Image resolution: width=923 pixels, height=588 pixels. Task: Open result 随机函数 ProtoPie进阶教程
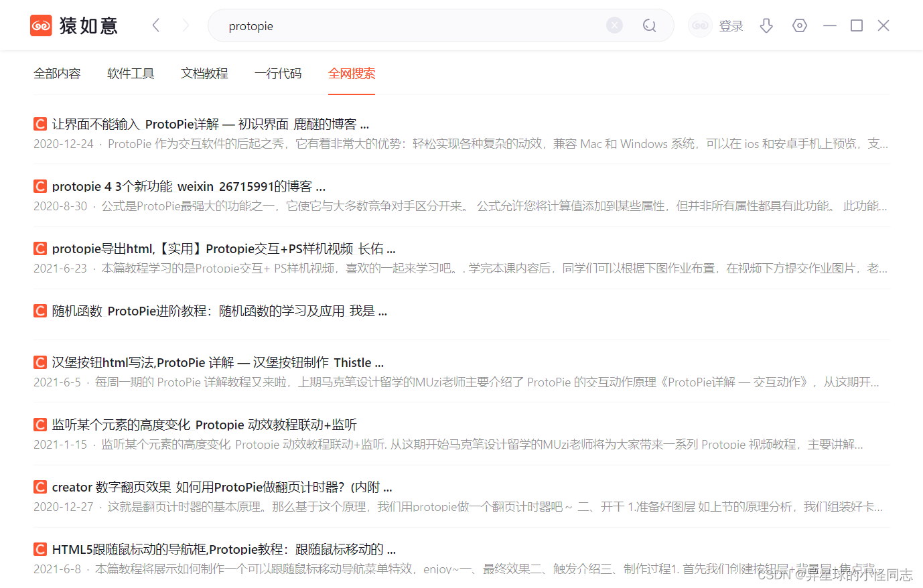[x=220, y=311]
